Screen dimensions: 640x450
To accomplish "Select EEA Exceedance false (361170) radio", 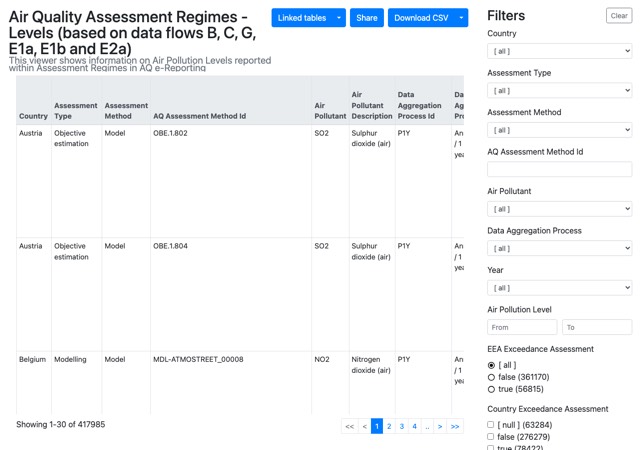I will [x=491, y=377].
